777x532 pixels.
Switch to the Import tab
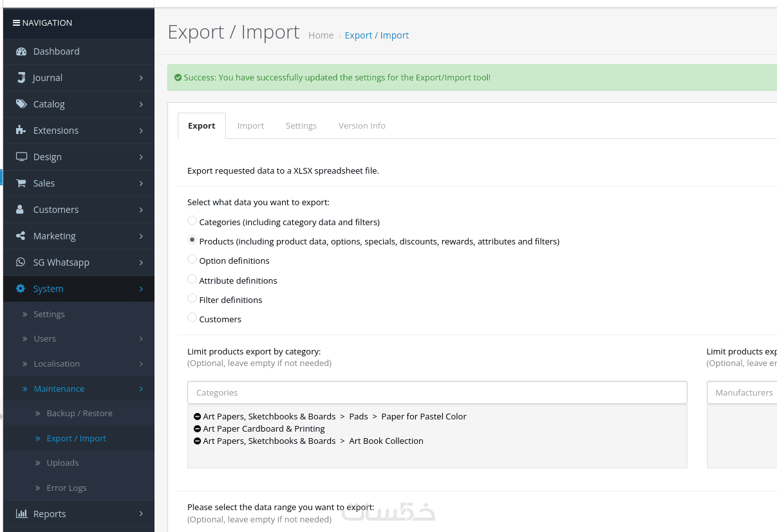coord(250,126)
